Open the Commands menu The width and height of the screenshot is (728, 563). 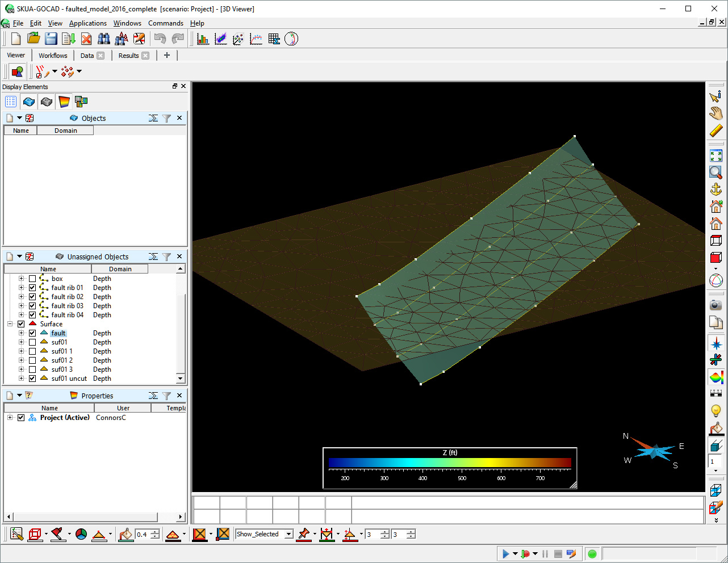(x=166, y=23)
